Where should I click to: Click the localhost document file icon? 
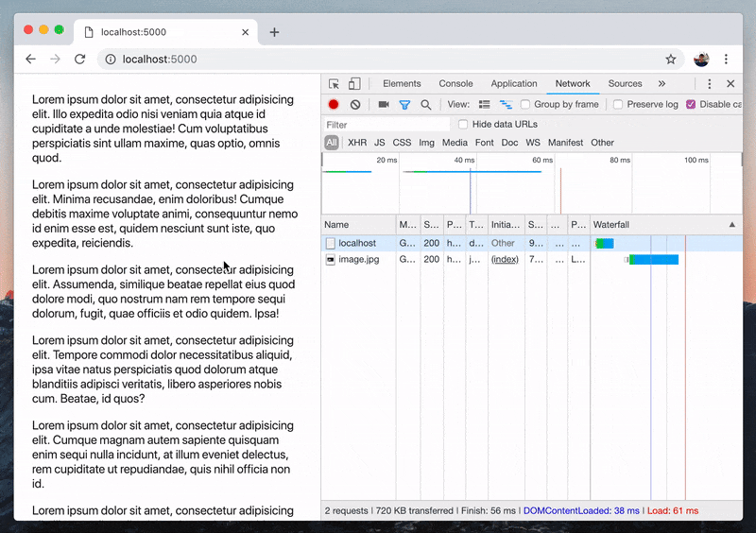tap(330, 243)
